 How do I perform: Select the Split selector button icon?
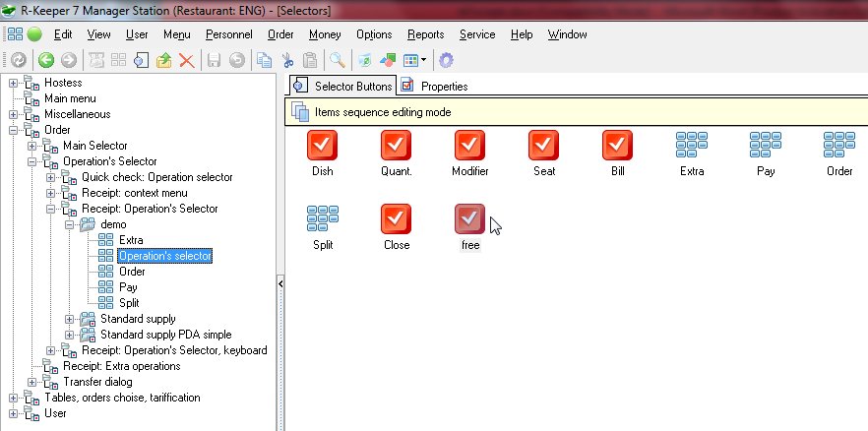click(x=322, y=218)
